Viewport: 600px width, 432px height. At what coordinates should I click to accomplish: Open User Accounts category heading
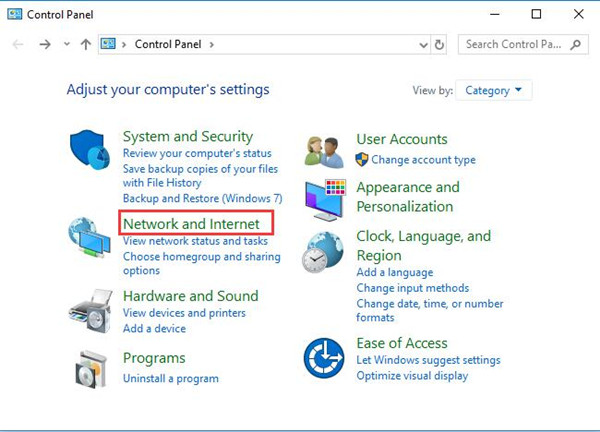pos(402,139)
